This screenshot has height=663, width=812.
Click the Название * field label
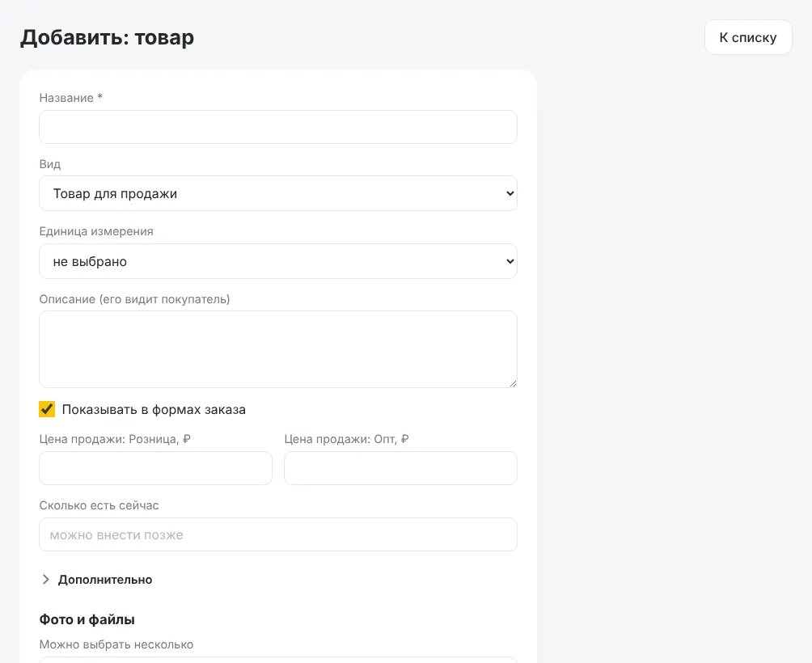click(x=71, y=98)
